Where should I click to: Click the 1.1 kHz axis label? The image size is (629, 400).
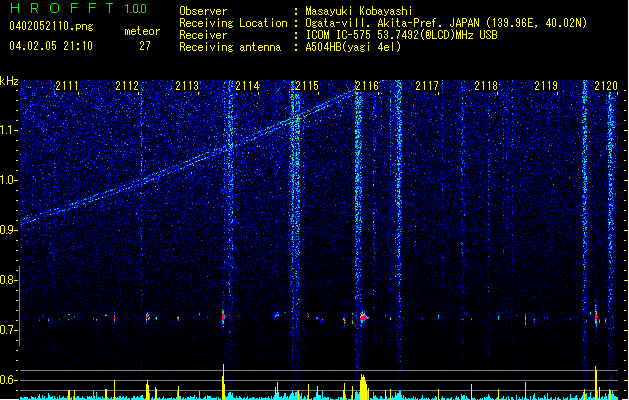pos(9,130)
